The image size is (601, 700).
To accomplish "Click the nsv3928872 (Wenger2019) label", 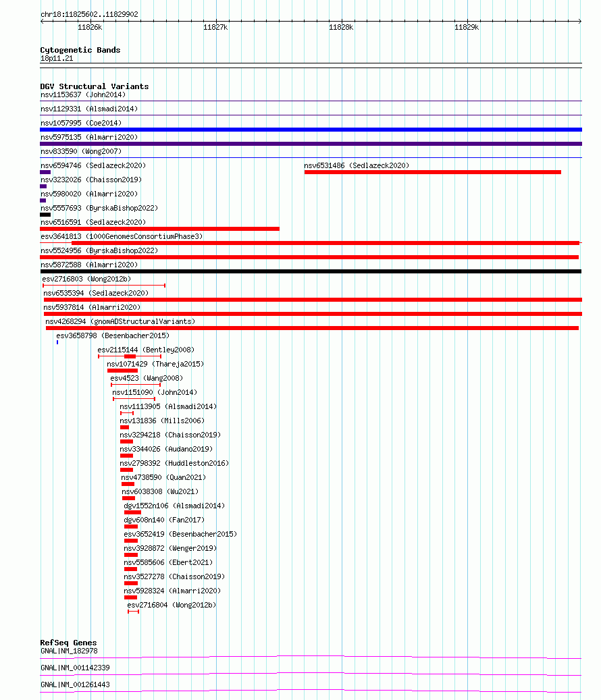I will [170, 548].
